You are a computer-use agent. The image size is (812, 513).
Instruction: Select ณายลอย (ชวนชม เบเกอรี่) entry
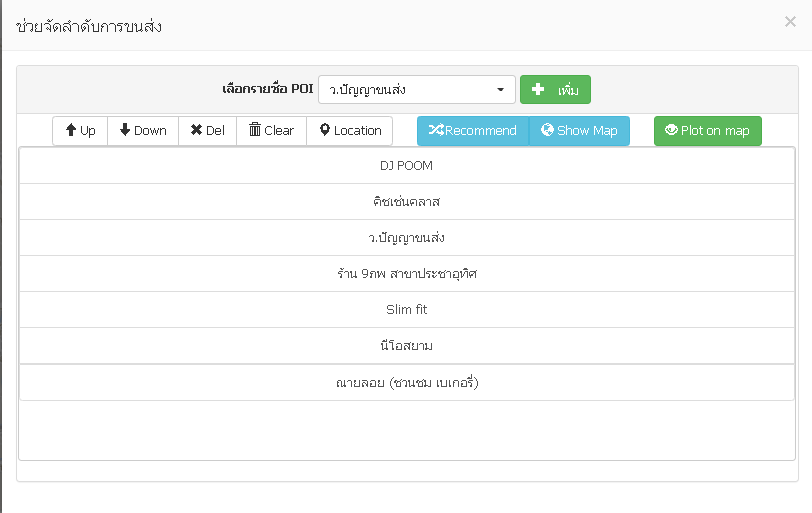[x=407, y=383]
